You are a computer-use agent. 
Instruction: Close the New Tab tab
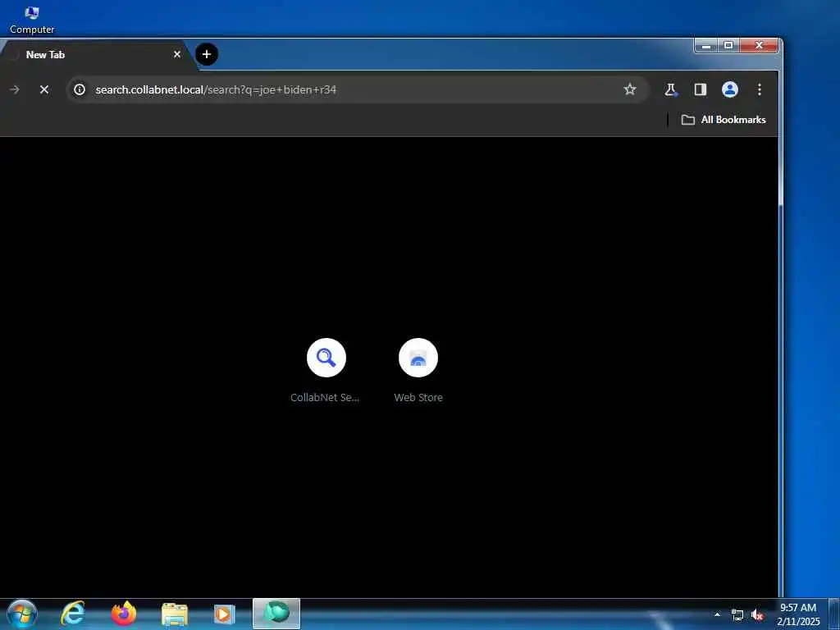click(177, 54)
